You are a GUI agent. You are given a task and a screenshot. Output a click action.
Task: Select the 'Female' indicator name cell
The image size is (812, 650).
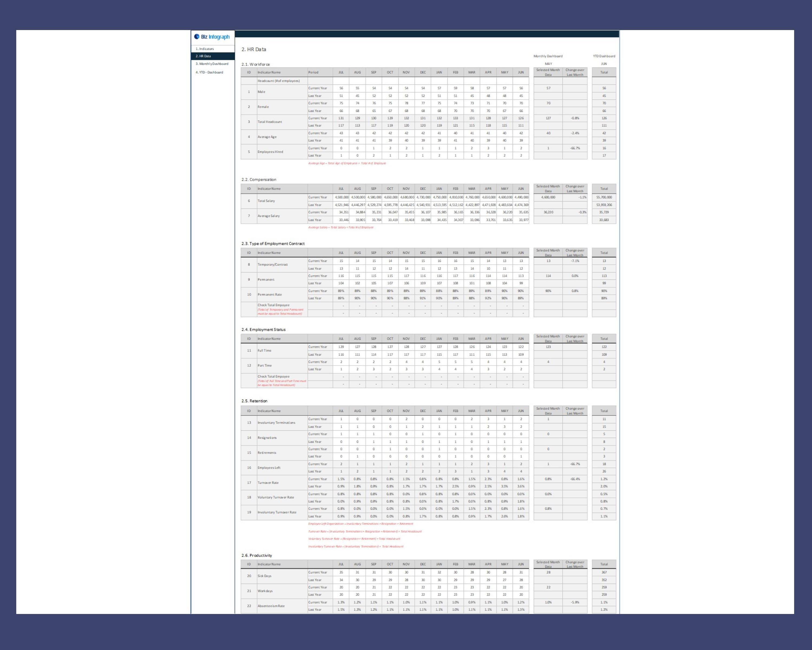[x=282, y=107]
